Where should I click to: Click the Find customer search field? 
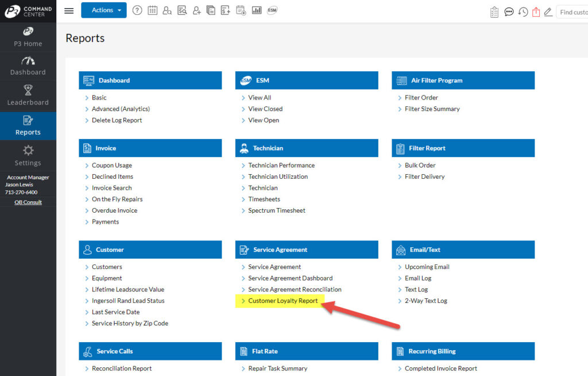tap(572, 11)
